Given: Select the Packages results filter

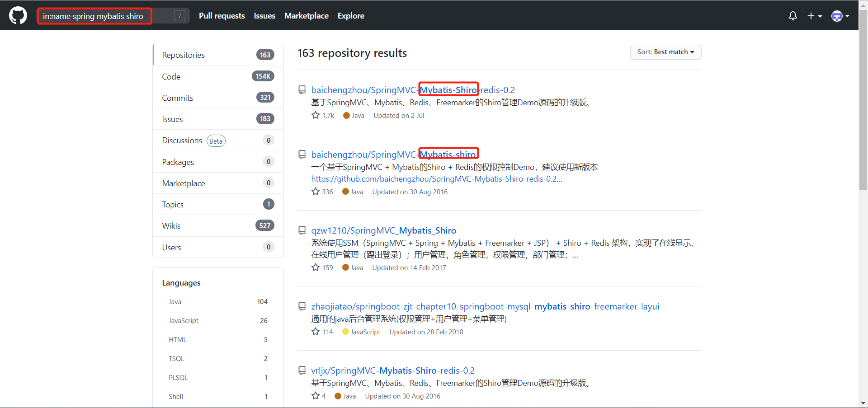Looking at the screenshot, I should pos(218,162).
